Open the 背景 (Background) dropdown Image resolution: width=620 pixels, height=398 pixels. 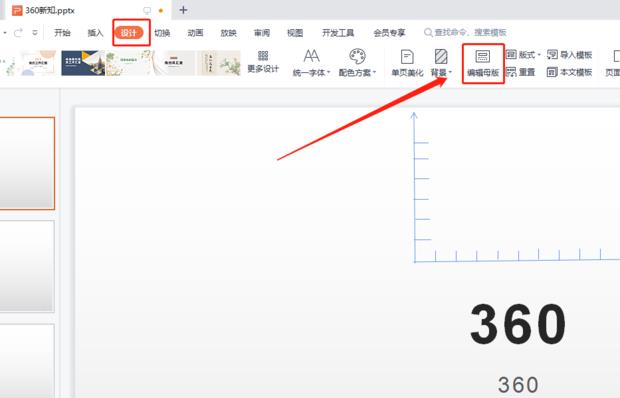point(441,62)
